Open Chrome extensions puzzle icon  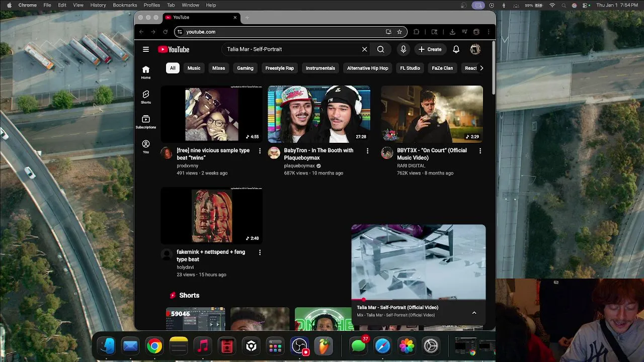[416, 32]
